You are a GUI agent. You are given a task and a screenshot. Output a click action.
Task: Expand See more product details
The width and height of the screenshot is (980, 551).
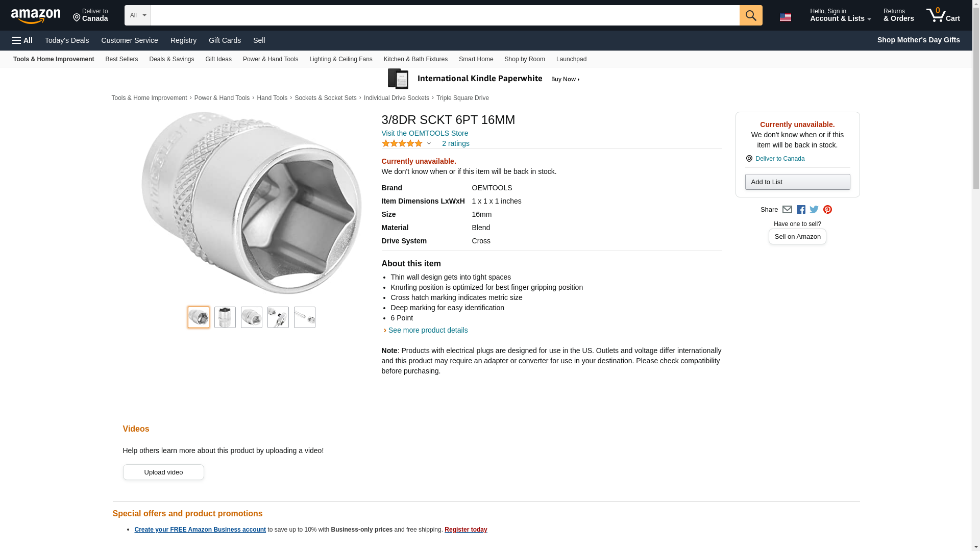428,330
